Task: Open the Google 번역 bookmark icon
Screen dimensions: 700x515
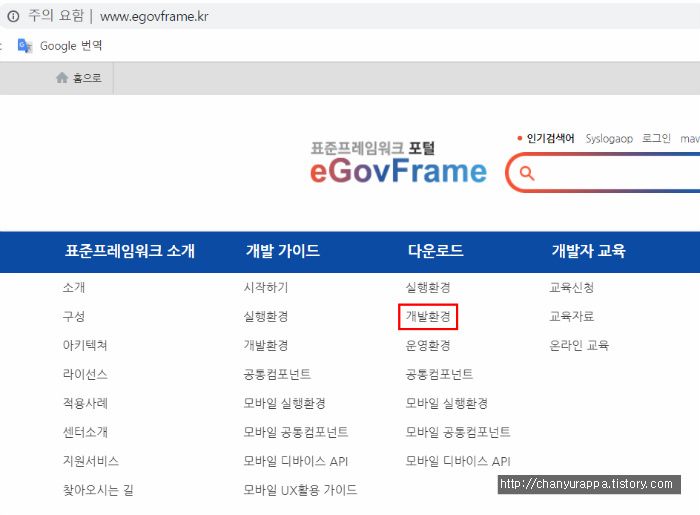Action: [x=25, y=46]
